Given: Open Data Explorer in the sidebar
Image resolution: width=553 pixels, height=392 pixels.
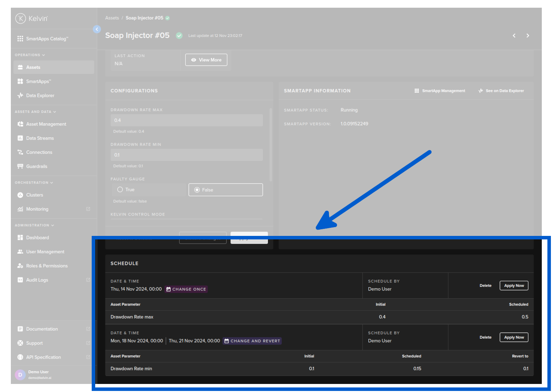Looking at the screenshot, I should (x=40, y=96).
